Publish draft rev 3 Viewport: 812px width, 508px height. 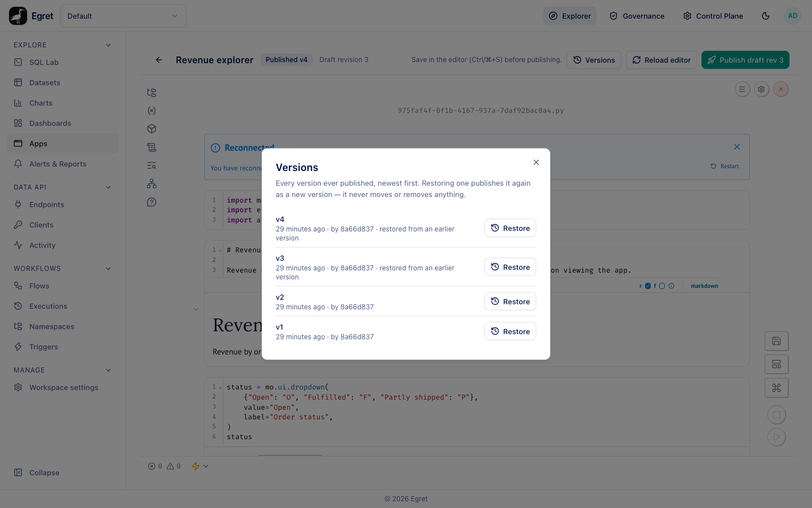tap(745, 60)
